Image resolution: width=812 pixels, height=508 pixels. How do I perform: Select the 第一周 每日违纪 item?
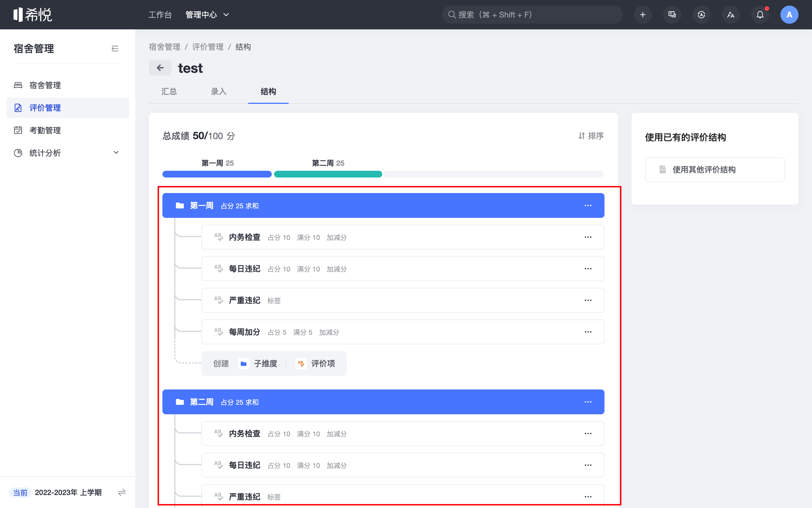coord(403,269)
